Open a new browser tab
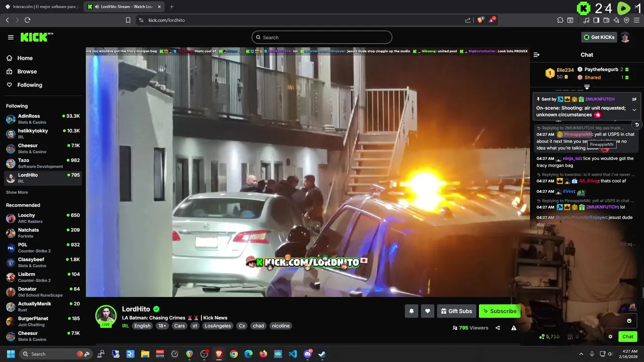This screenshot has width=644, height=362. click(x=172, y=7)
